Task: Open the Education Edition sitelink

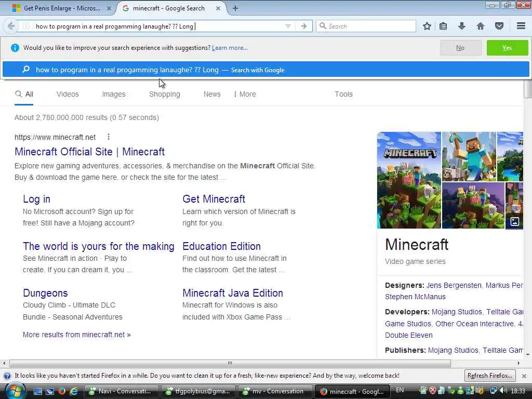Action: 221,246
